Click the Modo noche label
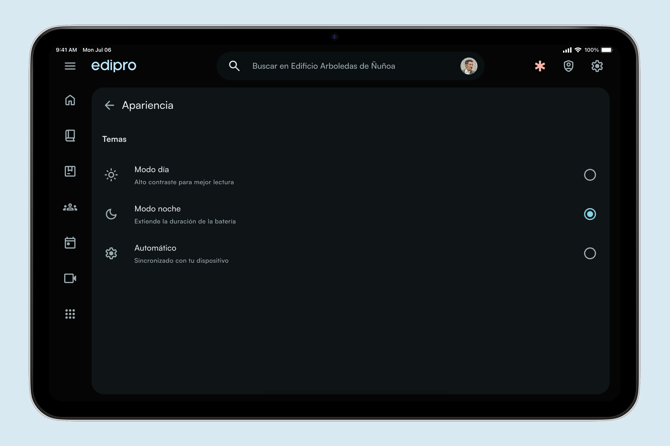670x446 pixels. click(x=158, y=209)
